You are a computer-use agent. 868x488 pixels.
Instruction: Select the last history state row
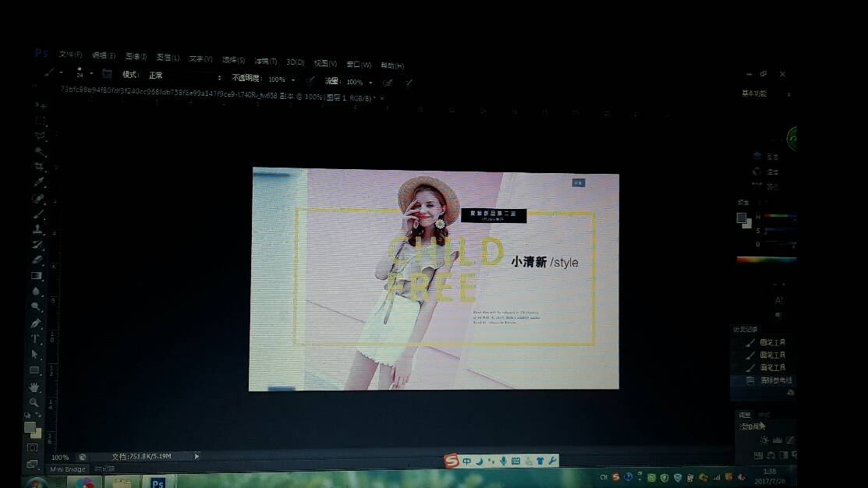click(764, 380)
